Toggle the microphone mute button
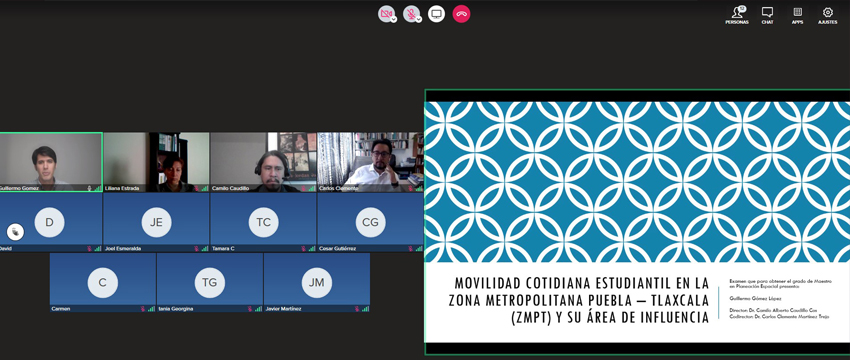The image size is (850, 360). (x=411, y=14)
